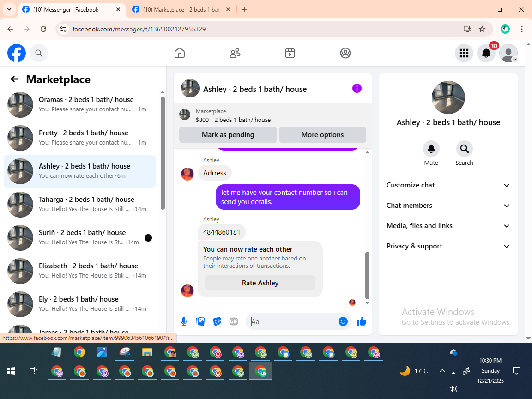Show hidden system tray icons

click(442, 371)
